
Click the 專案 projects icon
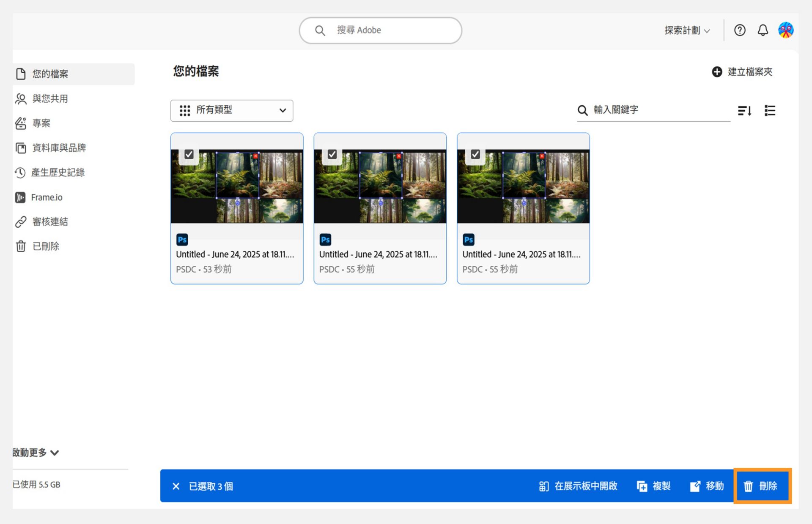click(21, 123)
